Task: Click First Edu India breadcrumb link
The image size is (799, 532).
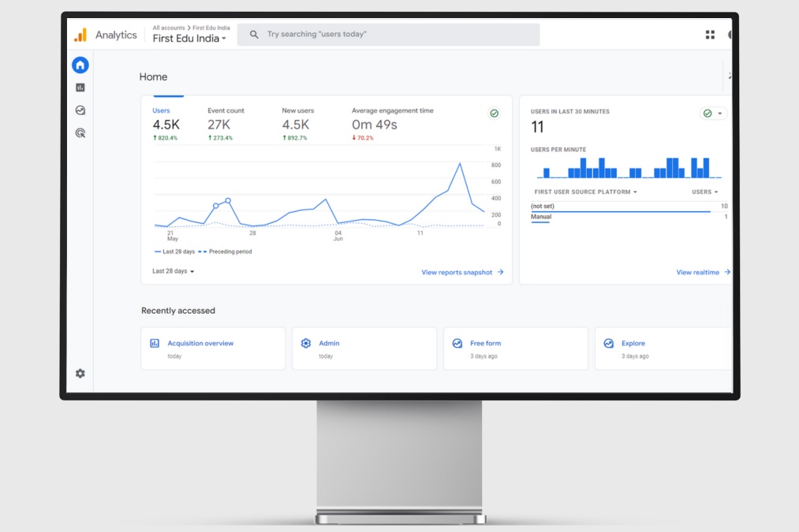Action: coord(211,28)
